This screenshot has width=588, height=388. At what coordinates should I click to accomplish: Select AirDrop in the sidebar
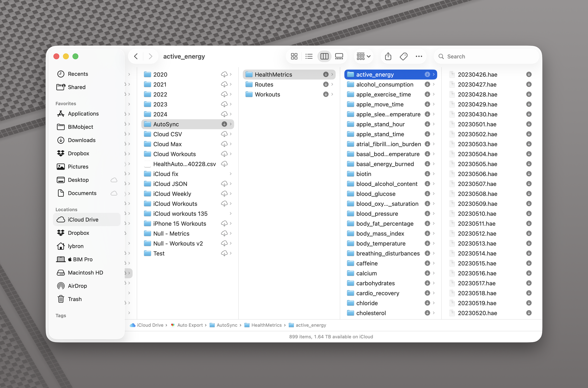tap(77, 286)
